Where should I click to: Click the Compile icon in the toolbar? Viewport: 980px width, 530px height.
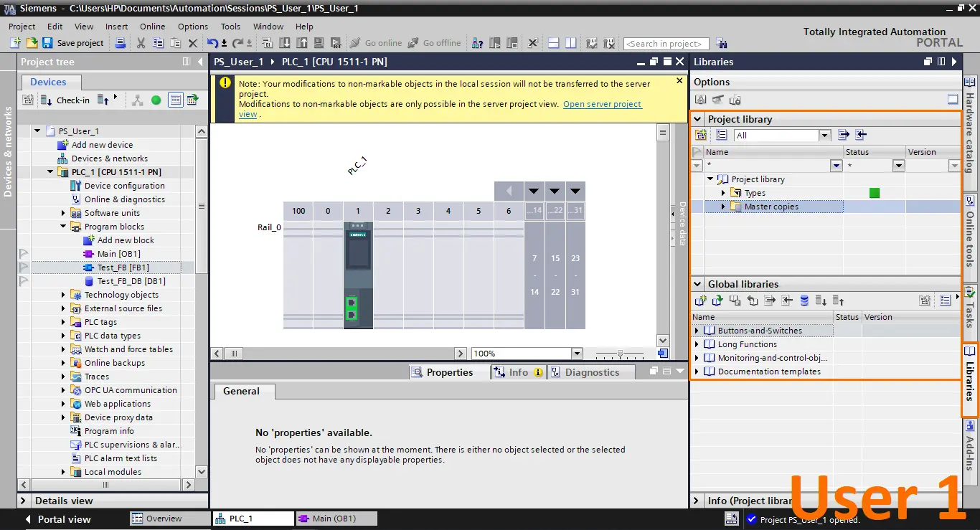tap(269, 43)
